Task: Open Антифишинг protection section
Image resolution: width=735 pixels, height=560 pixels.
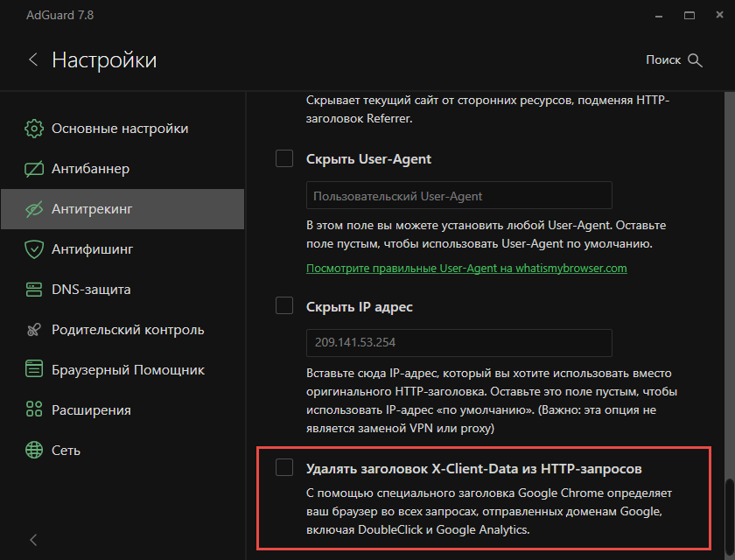Action: 33,248
